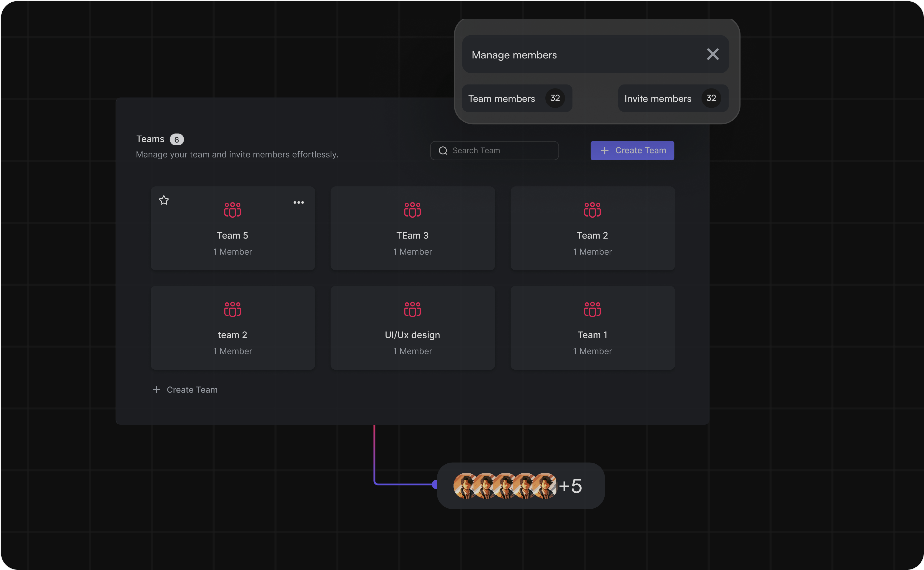Open the UI/Ux design team card
Screen dimensions: 924x570
tap(412, 335)
